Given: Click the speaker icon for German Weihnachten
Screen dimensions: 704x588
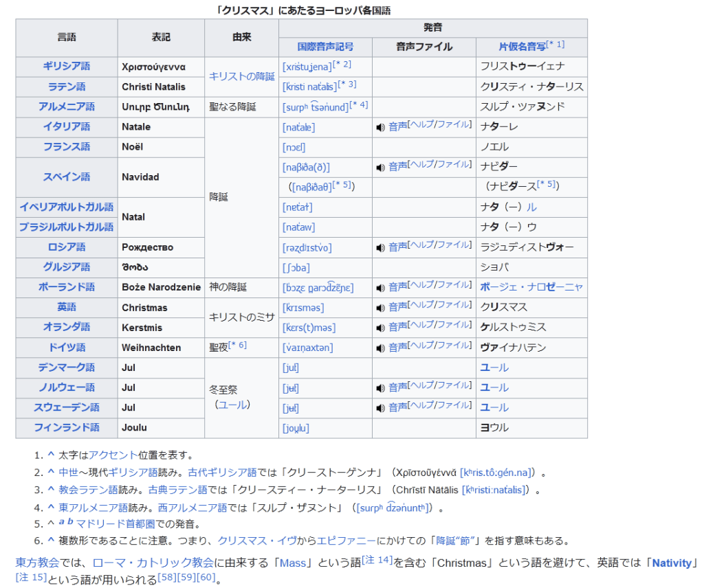Looking at the screenshot, I should pyautogui.click(x=380, y=348).
